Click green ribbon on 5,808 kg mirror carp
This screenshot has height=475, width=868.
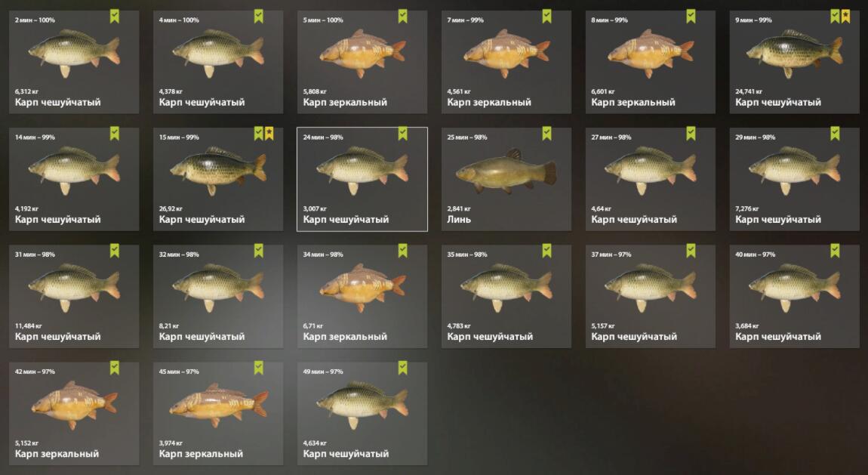click(x=403, y=16)
